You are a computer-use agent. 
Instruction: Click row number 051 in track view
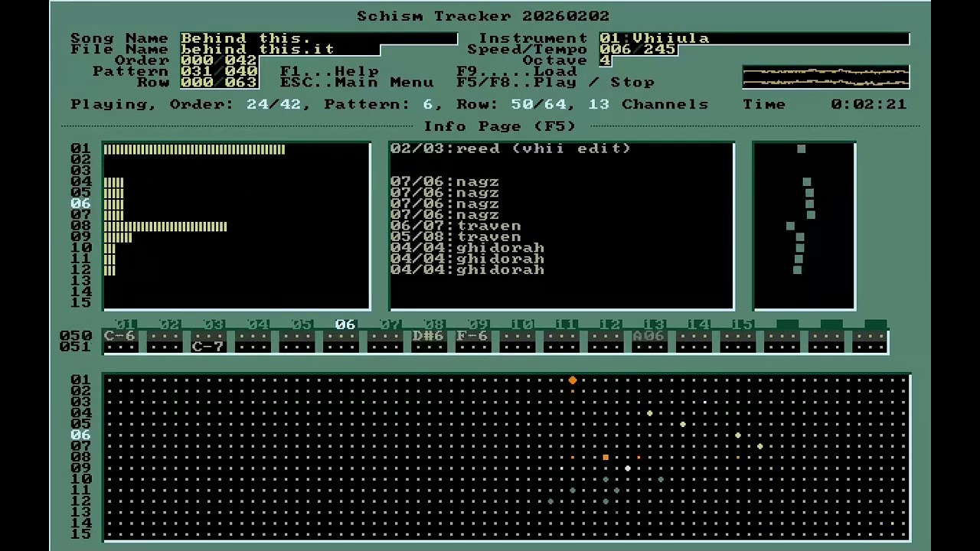coord(75,347)
